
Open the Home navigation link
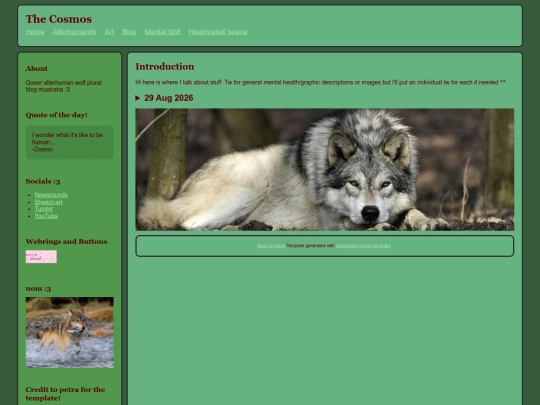pos(35,32)
